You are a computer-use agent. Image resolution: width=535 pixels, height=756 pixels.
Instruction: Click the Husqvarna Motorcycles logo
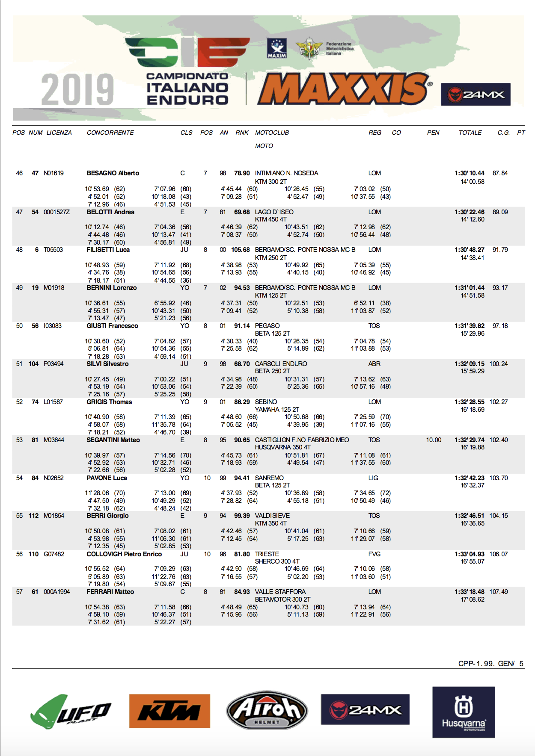tap(464, 712)
